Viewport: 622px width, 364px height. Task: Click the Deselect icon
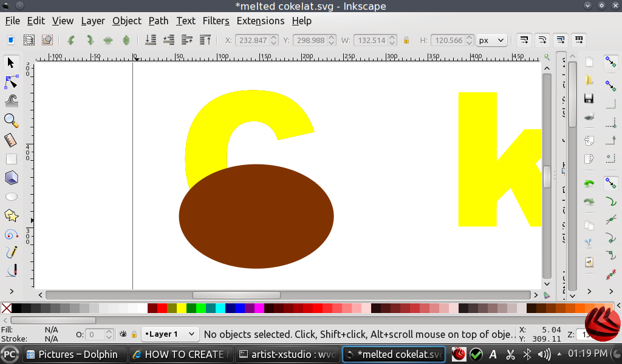click(x=47, y=40)
